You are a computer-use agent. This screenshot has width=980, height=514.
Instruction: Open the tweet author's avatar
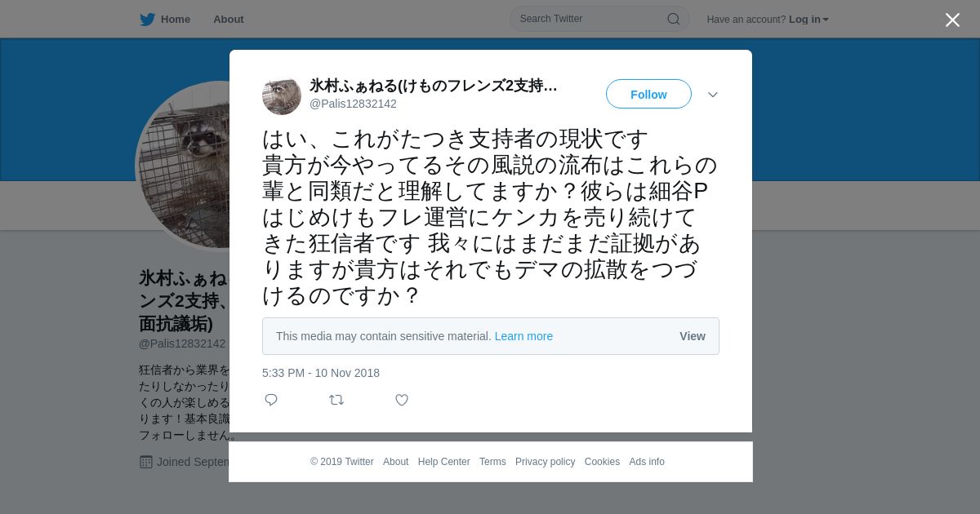coord(282,95)
